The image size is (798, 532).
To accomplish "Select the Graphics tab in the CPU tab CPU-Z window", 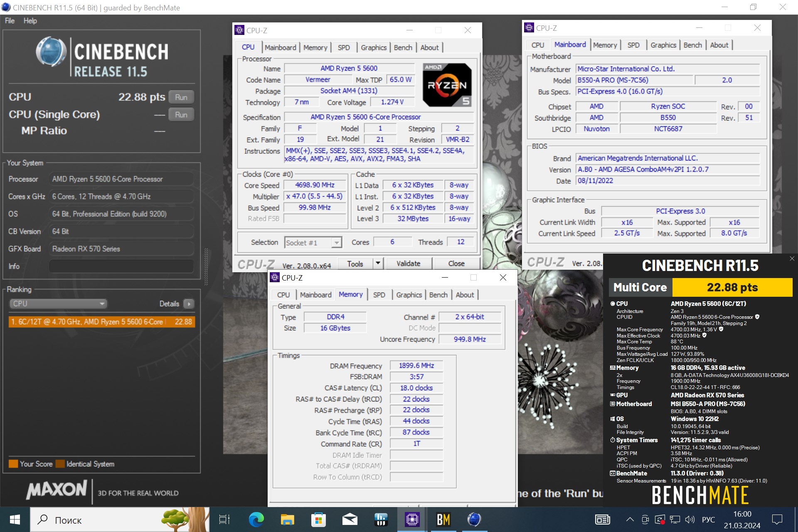I will tap(374, 47).
